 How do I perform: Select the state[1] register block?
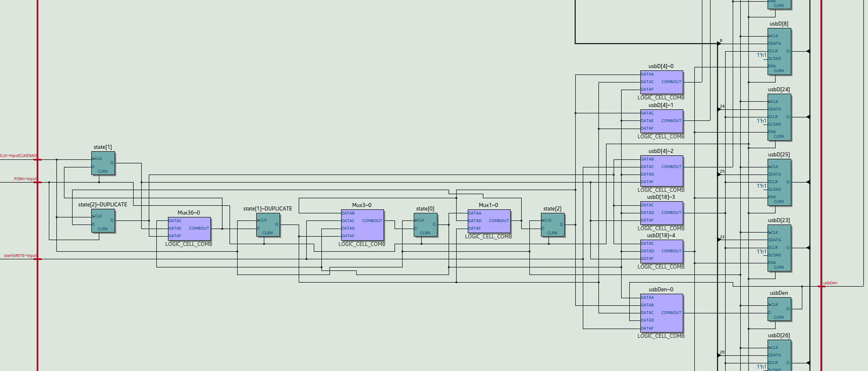tap(103, 163)
